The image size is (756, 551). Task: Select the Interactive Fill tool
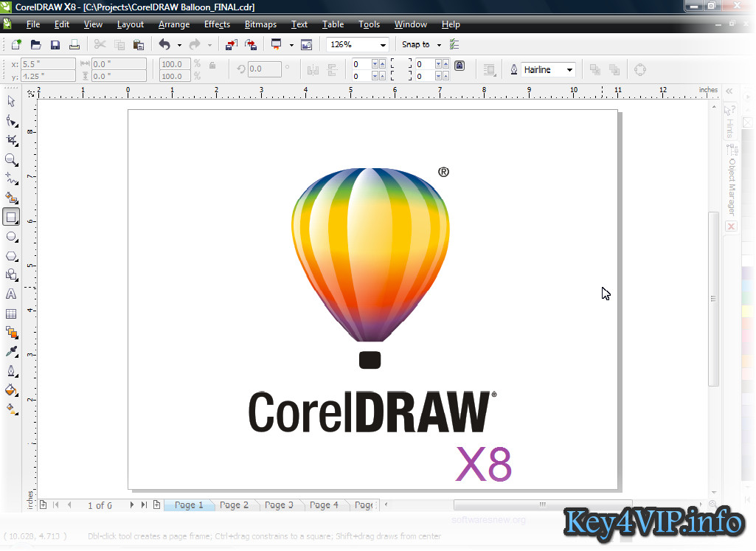tap(11, 409)
